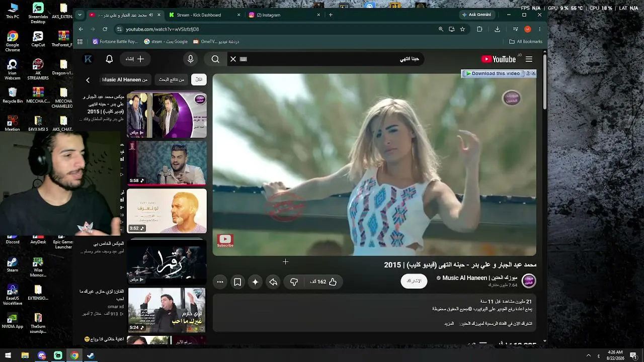Open the Fortzone Battle Roy... bookmark
Image resolution: width=644 pixels, height=362 pixels.
(115, 42)
